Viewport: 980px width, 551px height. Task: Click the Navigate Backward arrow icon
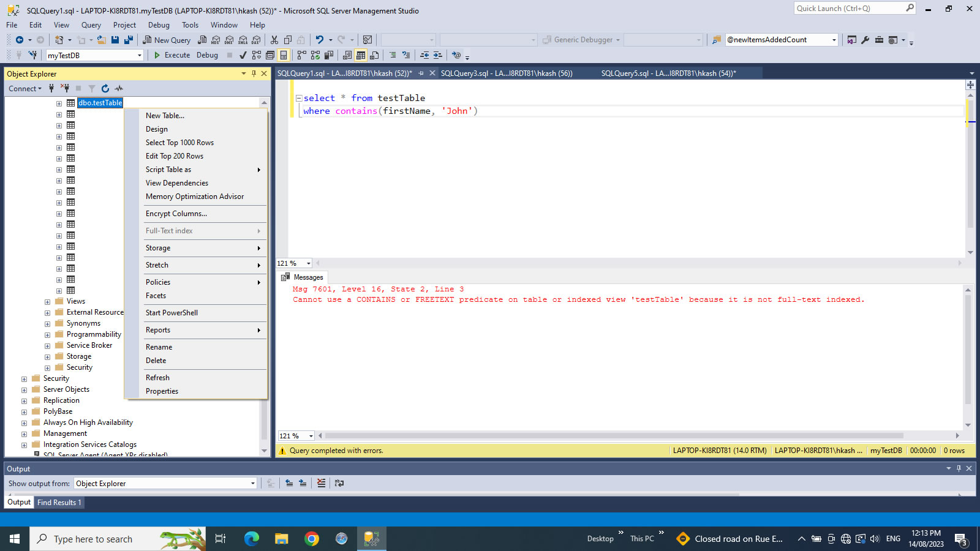click(20, 40)
